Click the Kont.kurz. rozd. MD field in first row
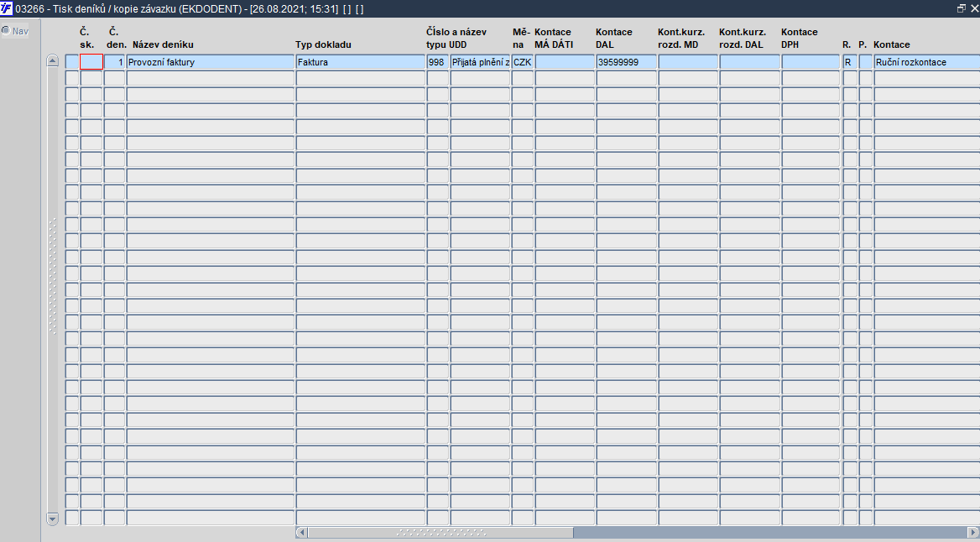This screenshot has height=542, width=980. [x=687, y=62]
